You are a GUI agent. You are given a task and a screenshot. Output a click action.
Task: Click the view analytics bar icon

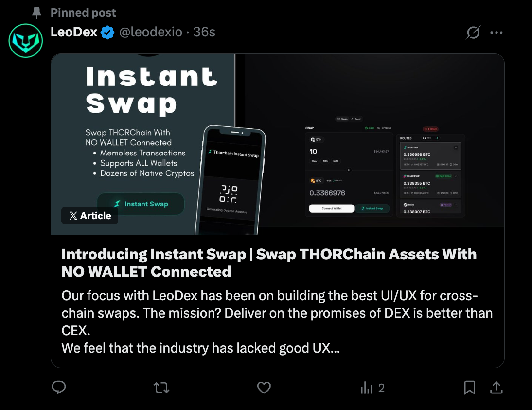click(365, 387)
